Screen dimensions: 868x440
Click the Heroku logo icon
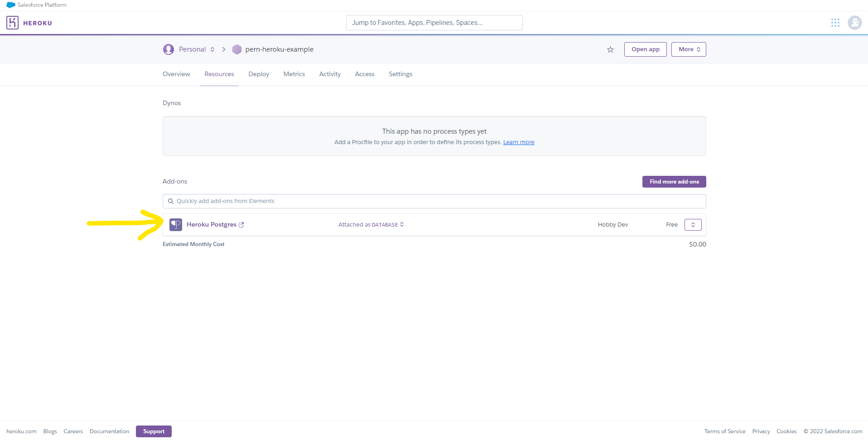click(x=12, y=22)
